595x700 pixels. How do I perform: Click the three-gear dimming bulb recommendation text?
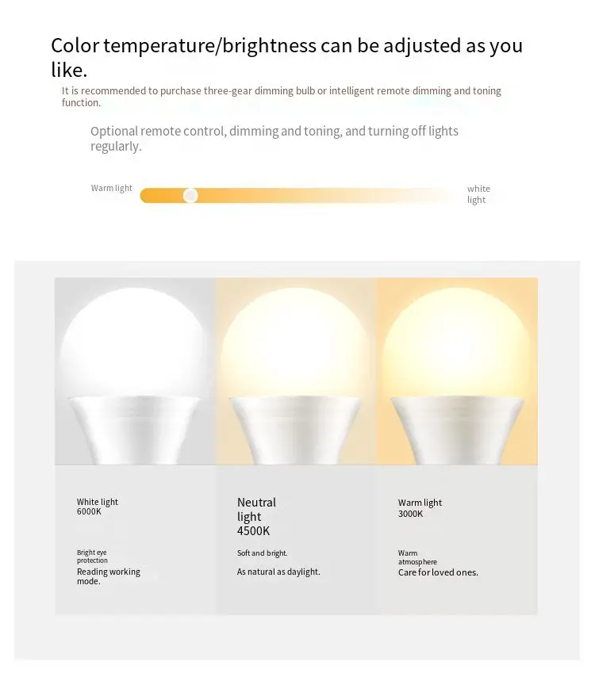(x=282, y=97)
